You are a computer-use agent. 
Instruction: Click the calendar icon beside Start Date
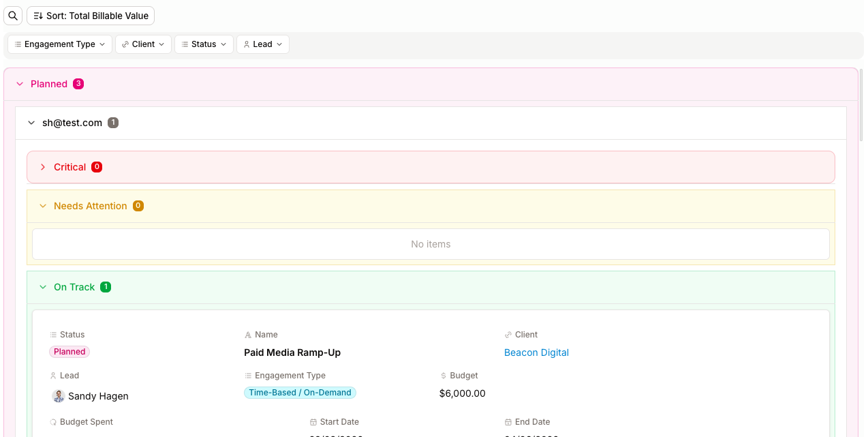click(x=313, y=422)
